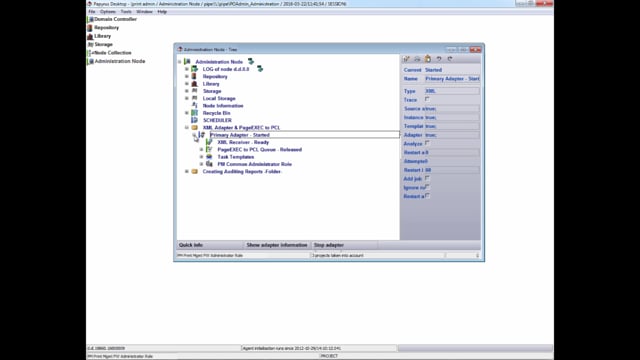Image resolution: width=640 pixels, height=360 pixels.
Task: Select the LOG of node tree icon
Action: pos(195,69)
